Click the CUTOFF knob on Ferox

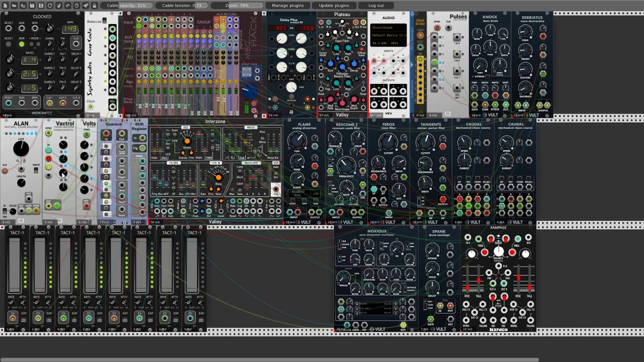click(x=388, y=143)
